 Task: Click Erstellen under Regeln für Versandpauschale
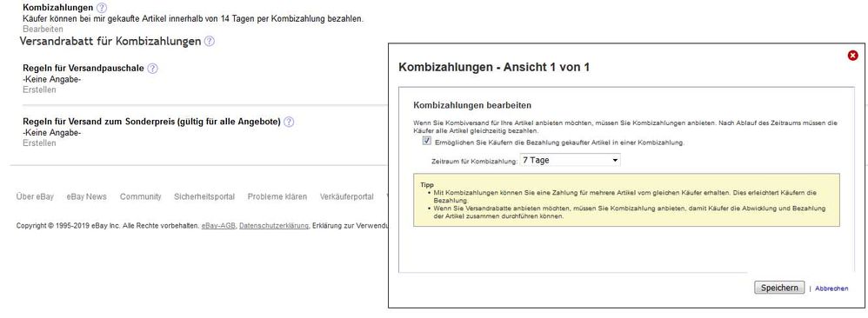pos(39,89)
